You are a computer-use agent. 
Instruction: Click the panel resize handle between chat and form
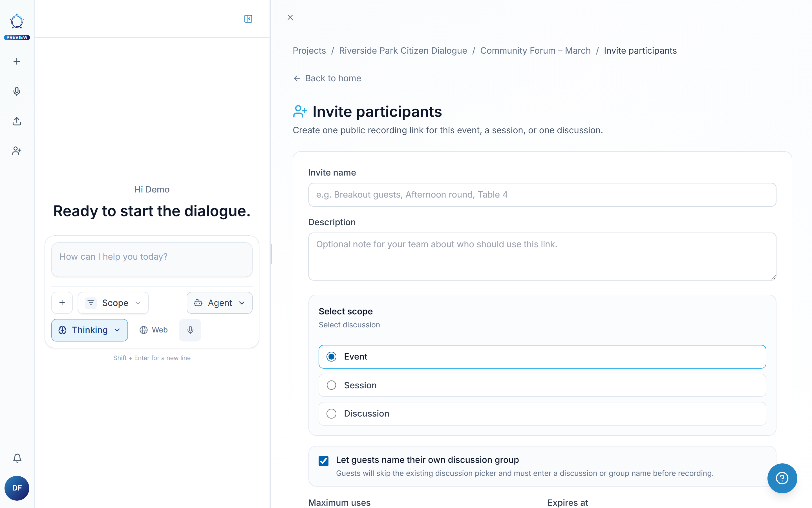pyautogui.click(x=272, y=254)
